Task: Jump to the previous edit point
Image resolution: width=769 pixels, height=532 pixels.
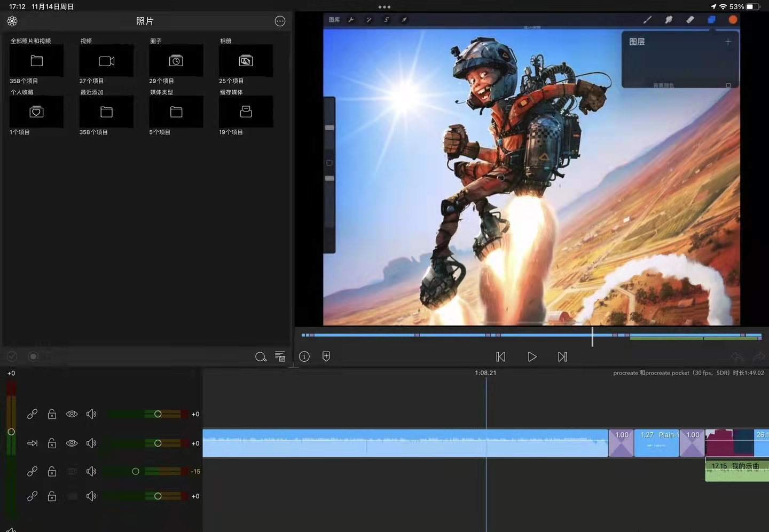Action: click(500, 356)
